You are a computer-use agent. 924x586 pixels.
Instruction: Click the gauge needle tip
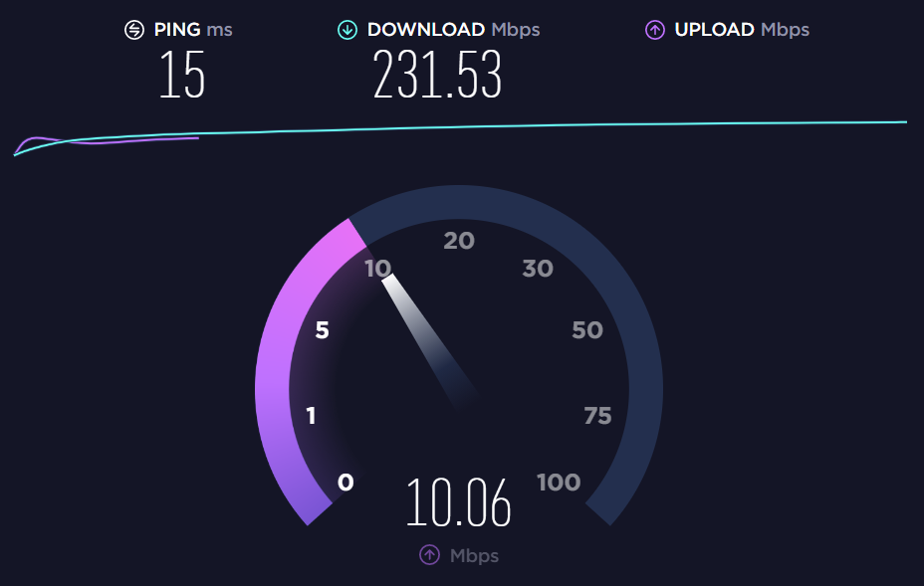point(388,281)
